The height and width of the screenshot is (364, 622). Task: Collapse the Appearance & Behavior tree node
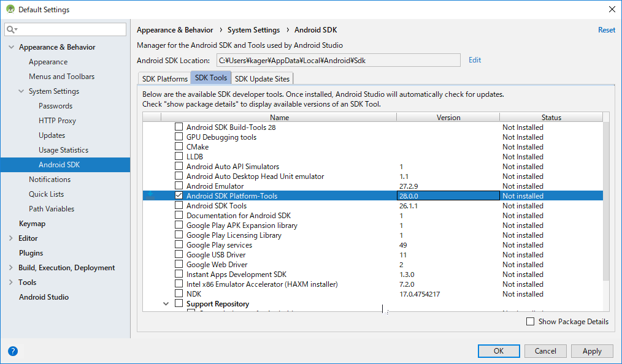click(11, 47)
